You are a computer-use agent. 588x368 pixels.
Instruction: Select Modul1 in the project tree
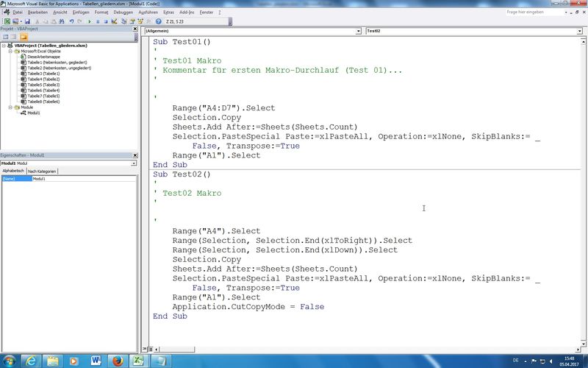point(34,113)
